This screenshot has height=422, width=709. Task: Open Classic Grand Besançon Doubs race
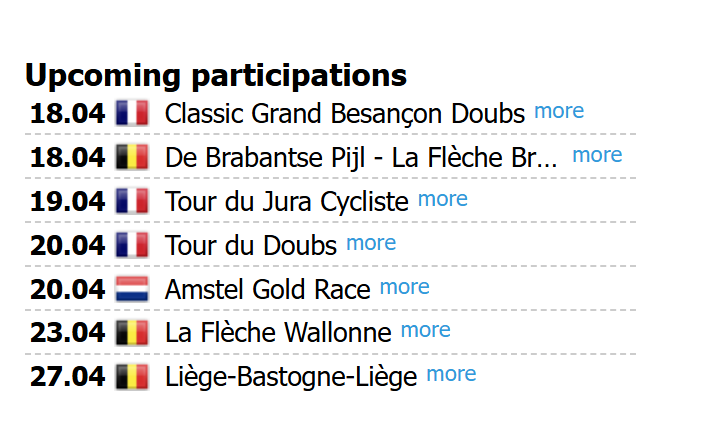tap(345, 114)
